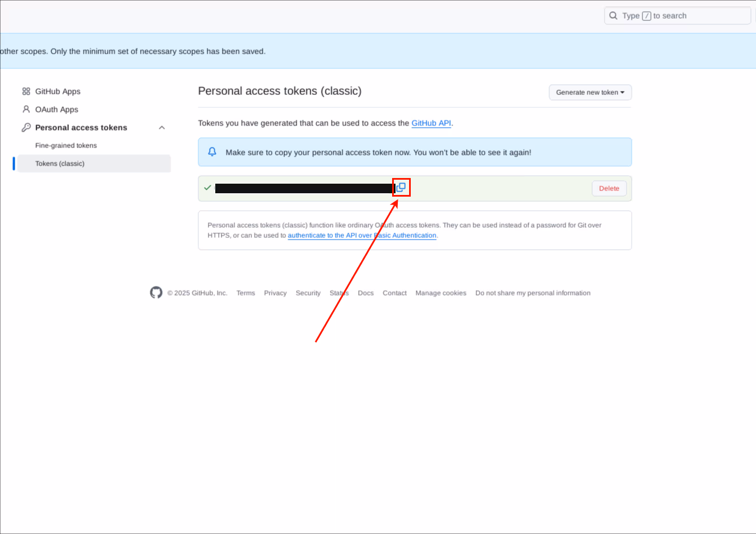Screen dimensions: 756x534
Task: Click Manage cookies in footer
Action: [441, 293]
